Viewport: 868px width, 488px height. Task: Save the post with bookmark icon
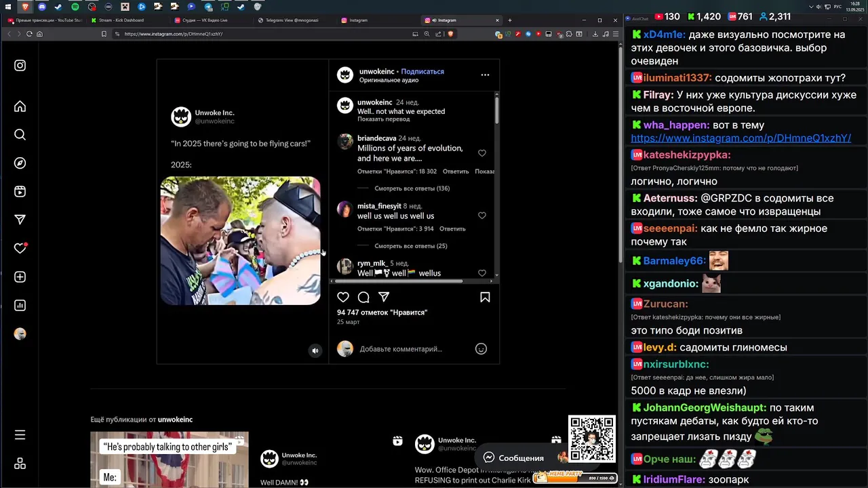point(485,297)
